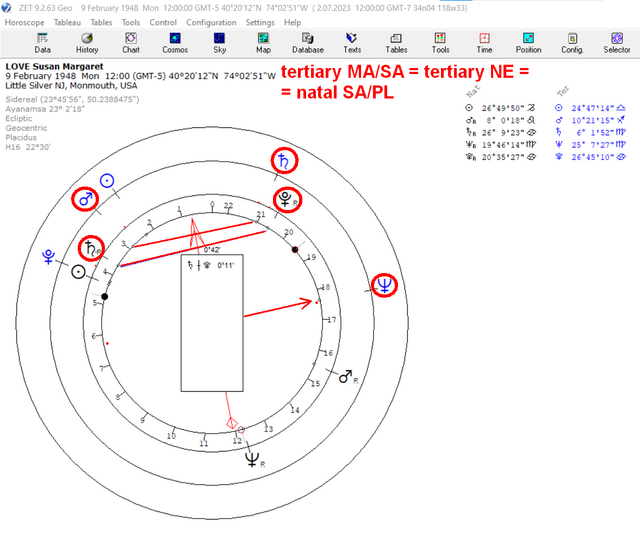Open the Time toolbar icon
The width and height of the screenshot is (640, 543).
[x=484, y=43]
